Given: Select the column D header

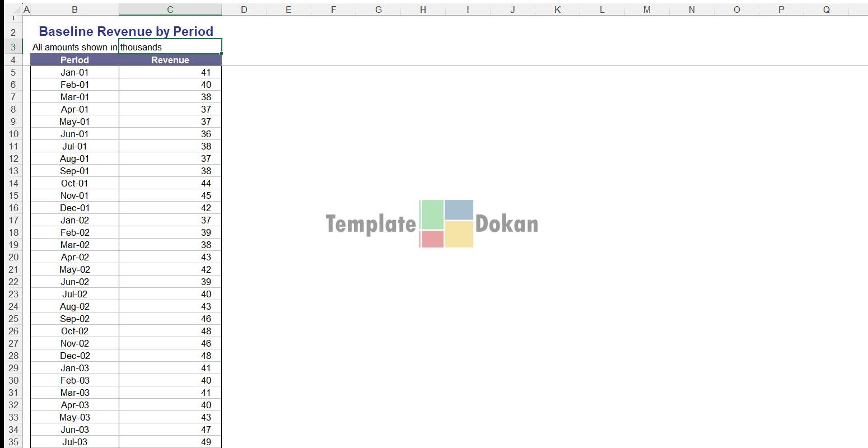Looking at the screenshot, I should click(x=244, y=10).
